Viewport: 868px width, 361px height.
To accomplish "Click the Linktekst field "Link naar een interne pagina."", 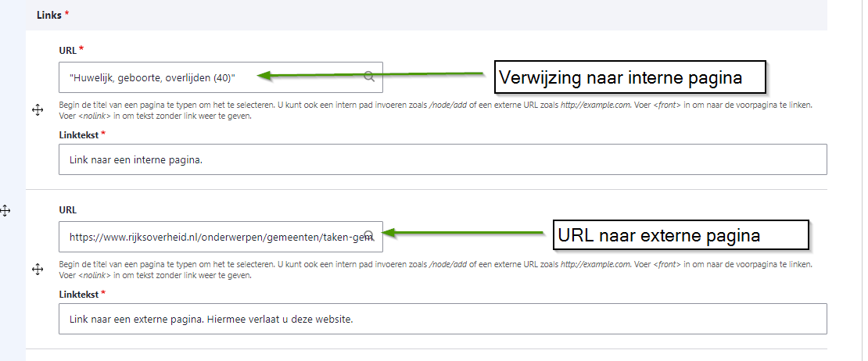I will (442, 159).
